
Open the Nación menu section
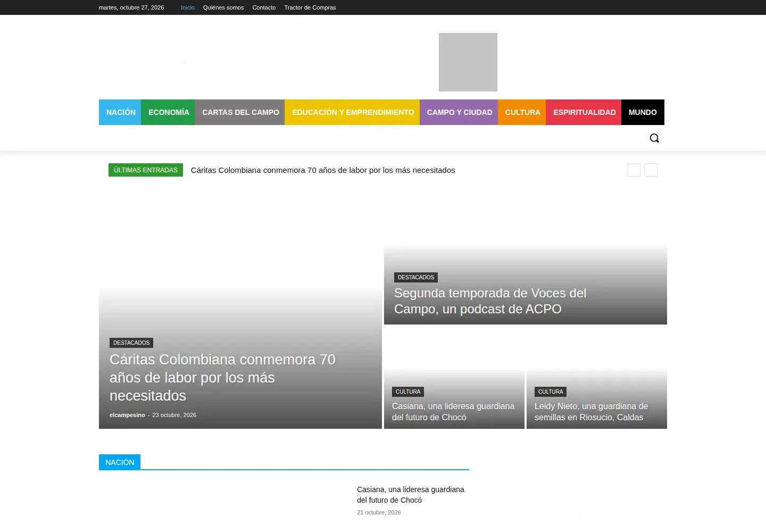(120, 112)
